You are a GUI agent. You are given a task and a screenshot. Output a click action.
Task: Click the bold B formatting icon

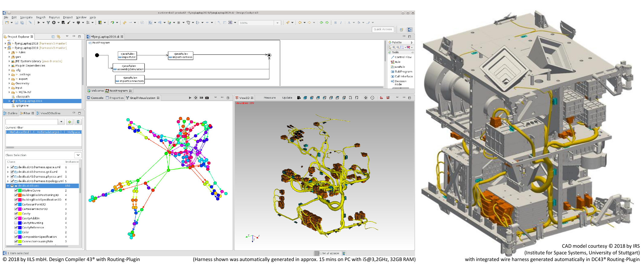(335, 23)
